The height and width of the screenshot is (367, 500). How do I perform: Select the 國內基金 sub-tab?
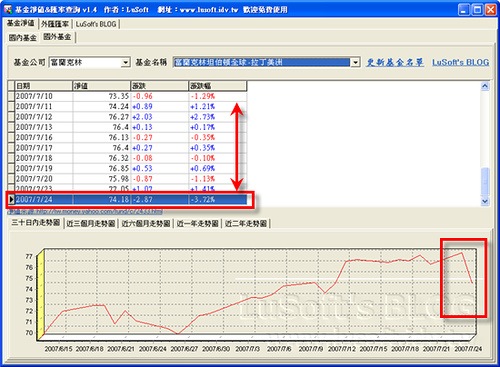click(x=23, y=38)
